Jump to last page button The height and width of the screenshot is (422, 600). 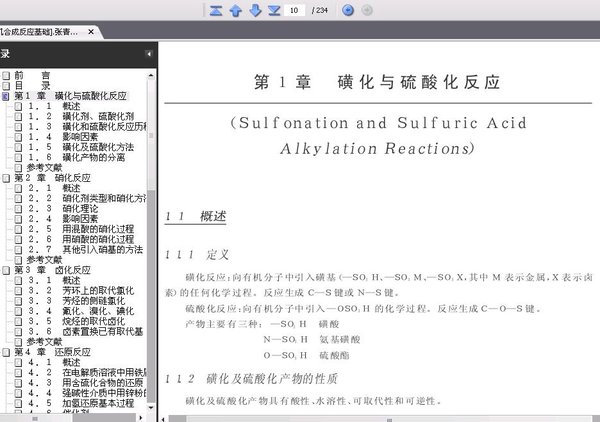[274, 10]
